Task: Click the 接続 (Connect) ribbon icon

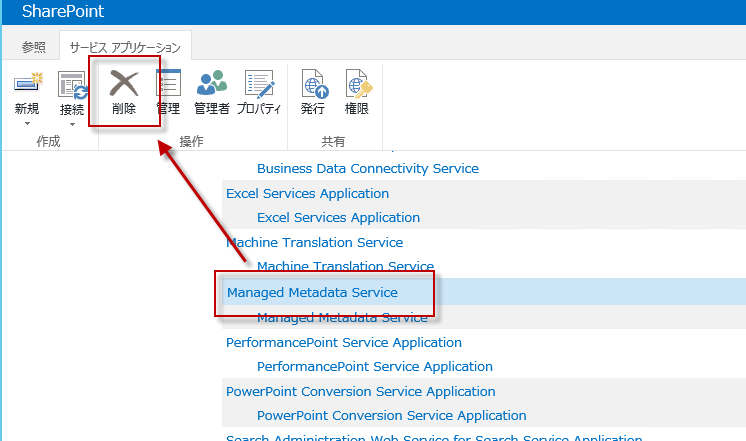Action: click(x=72, y=85)
